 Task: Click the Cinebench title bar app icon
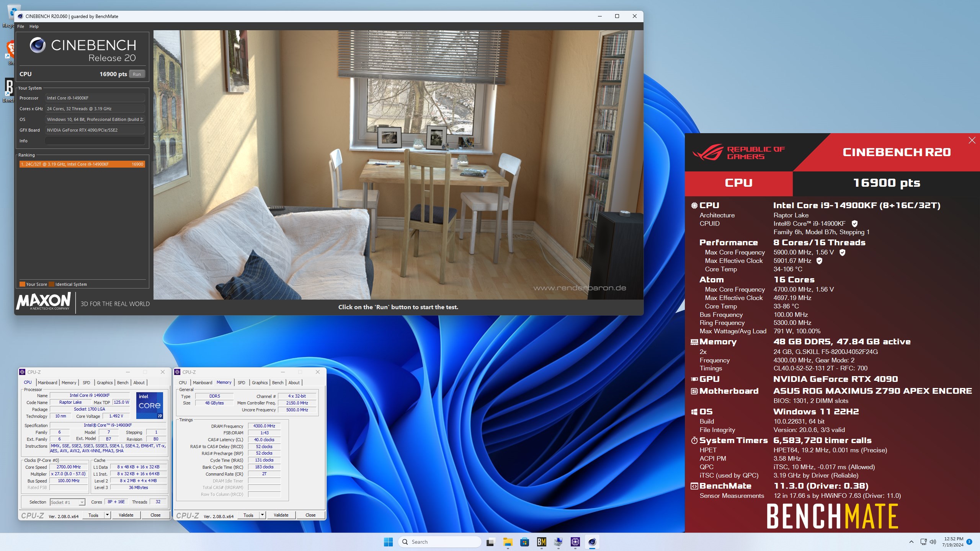pyautogui.click(x=20, y=16)
